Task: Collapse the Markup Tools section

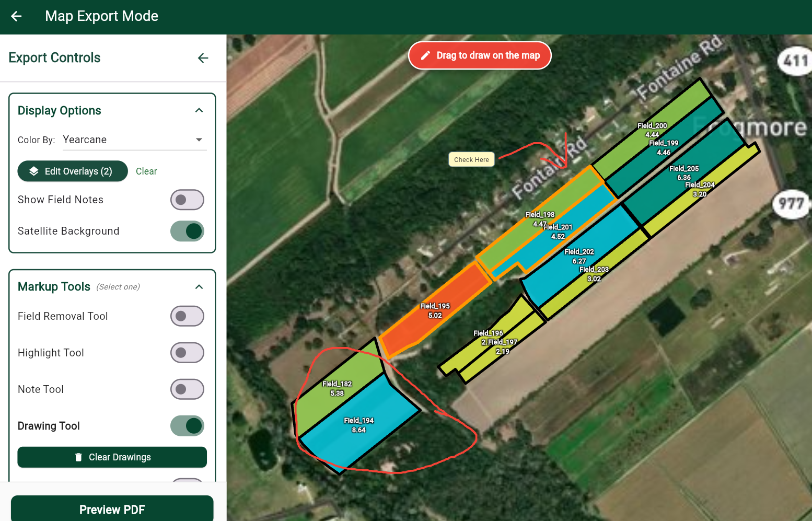Action: (x=199, y=286)
